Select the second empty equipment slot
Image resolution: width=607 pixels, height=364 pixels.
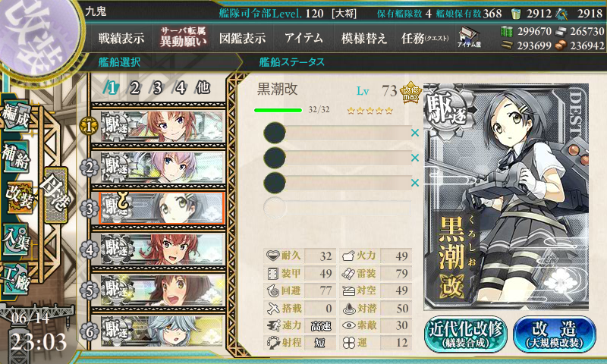(x=337, y=158)
